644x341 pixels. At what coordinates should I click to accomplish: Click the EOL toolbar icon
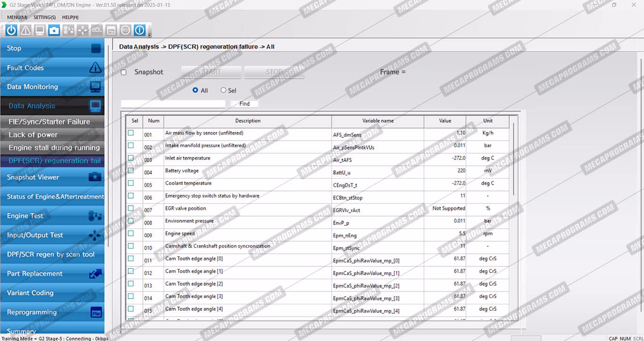[x=97, y=30]
